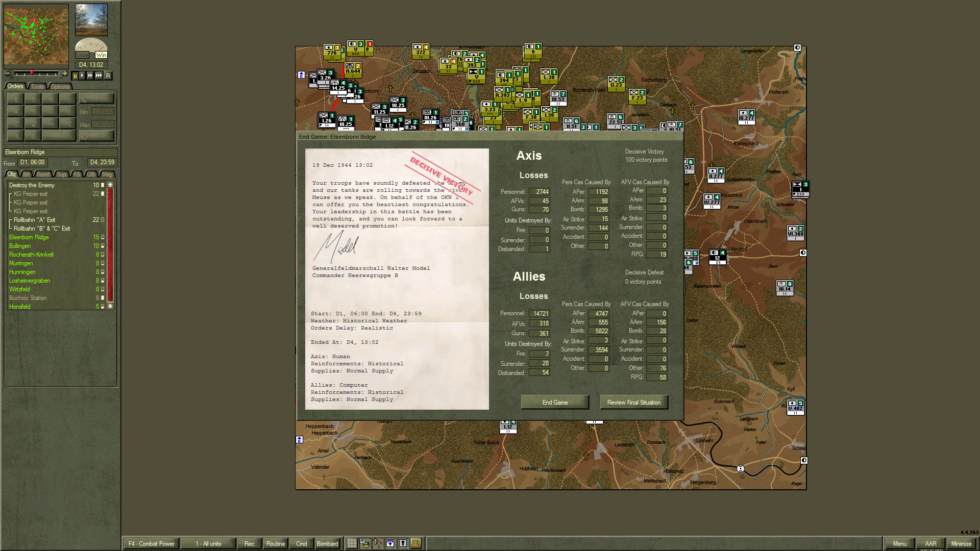This screenshot has width=980, height=551.
Task: Click the round marker icon near Hergersberg
Action: tap(741, 469)
